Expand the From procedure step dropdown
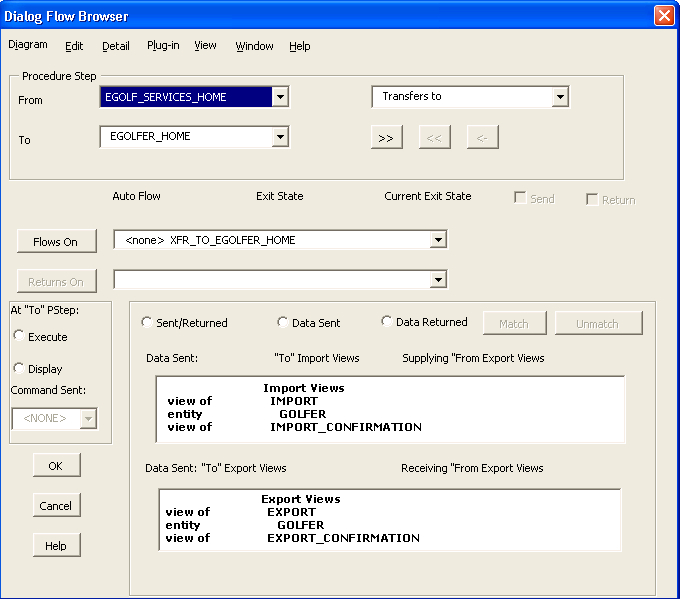This screenshot has height=599, width=680. click(x=280, y=97)
